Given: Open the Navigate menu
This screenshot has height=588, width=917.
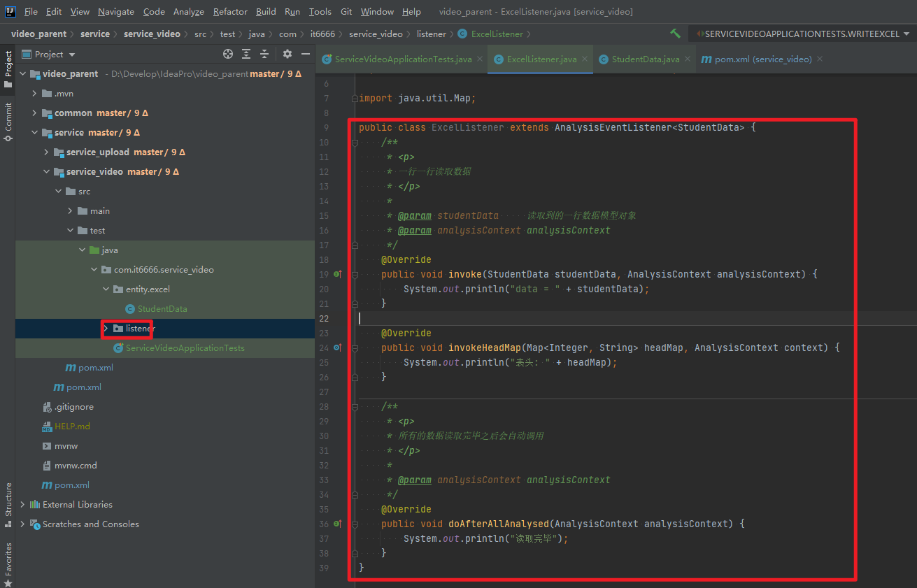Looking at the screenshot, I should pos(116,11).
